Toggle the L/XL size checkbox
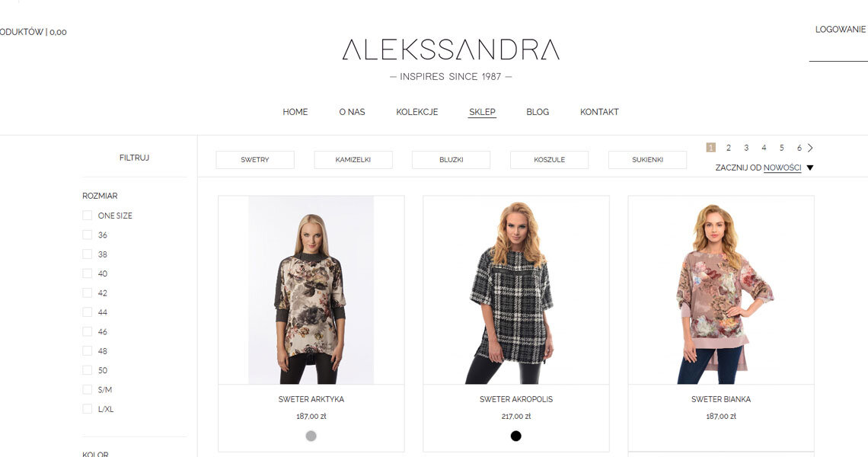The height and width of the screenshot is (457, 868). pyautogui.click(x=87, y=409)
